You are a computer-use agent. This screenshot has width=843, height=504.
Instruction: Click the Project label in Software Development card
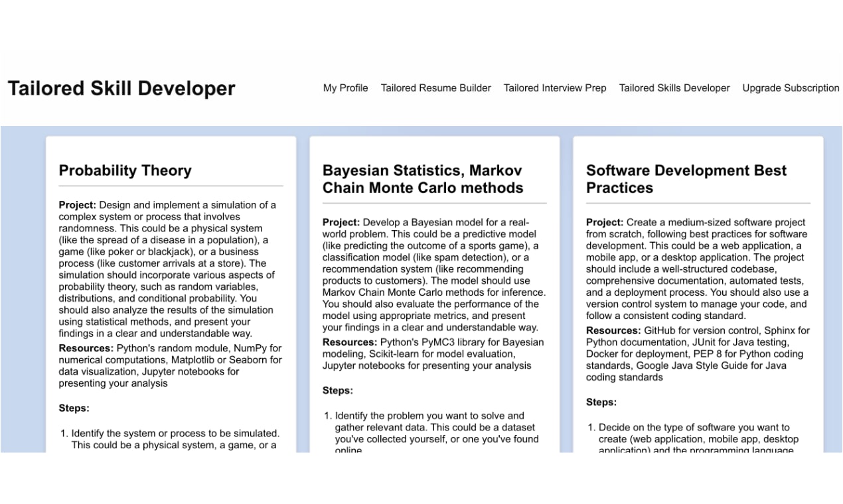click(x=605, y=222)
